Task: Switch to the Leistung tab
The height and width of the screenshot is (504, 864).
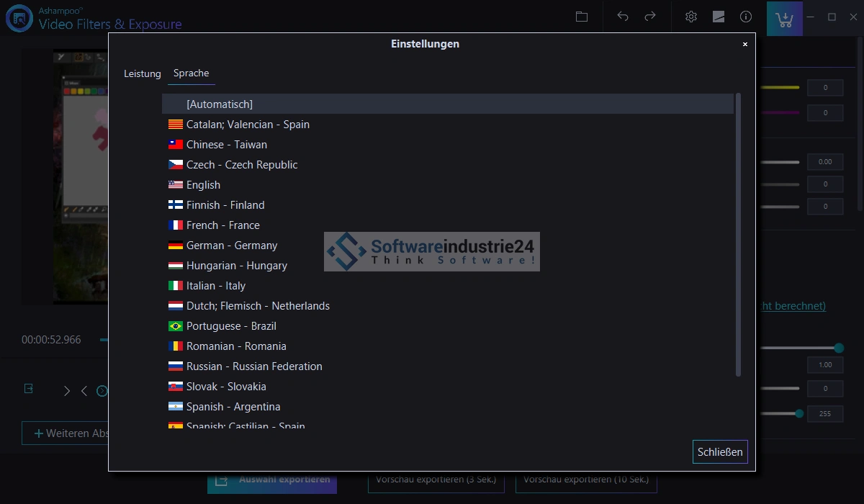Action: 143,73
